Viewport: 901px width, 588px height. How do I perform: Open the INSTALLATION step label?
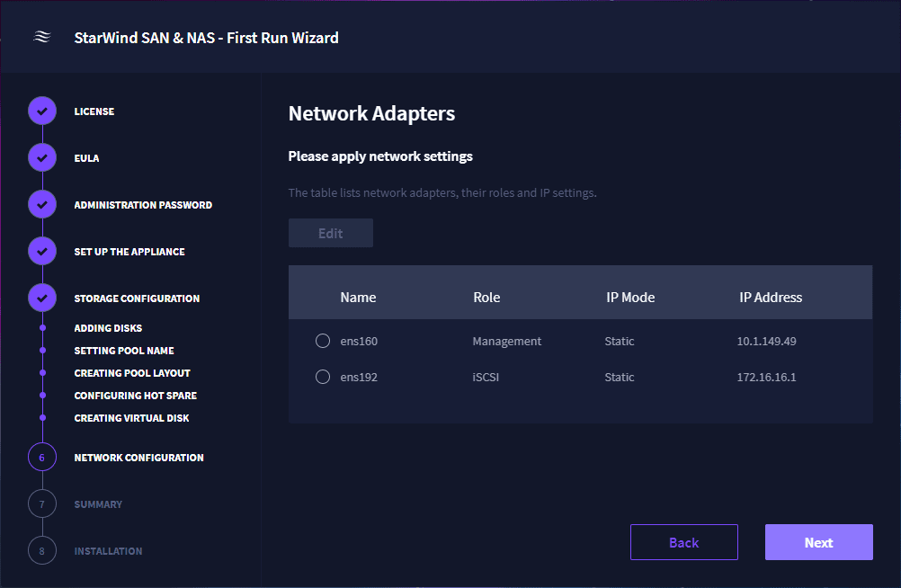108,550
